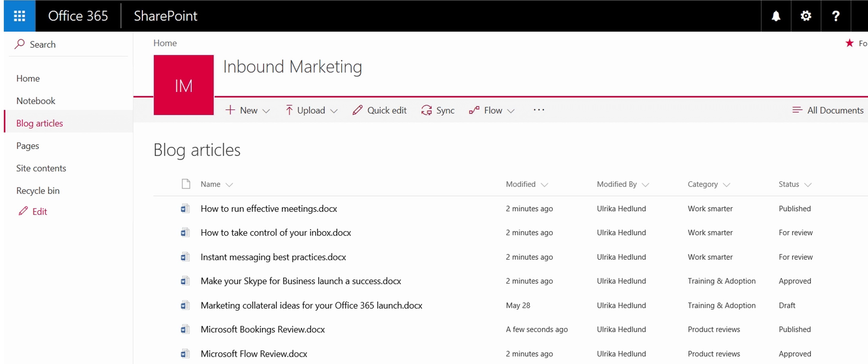Open the settings gear menu
The height and width of the screenshot is (364, 868).
[806, 16]
